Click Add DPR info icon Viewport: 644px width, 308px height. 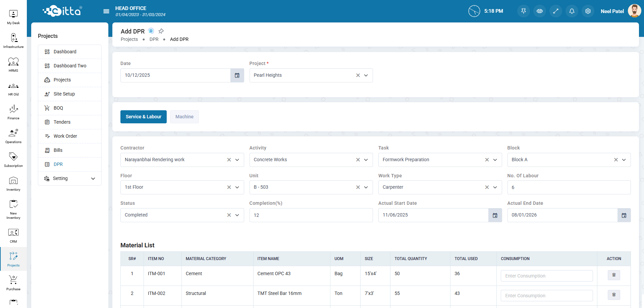tap(151, 31)
